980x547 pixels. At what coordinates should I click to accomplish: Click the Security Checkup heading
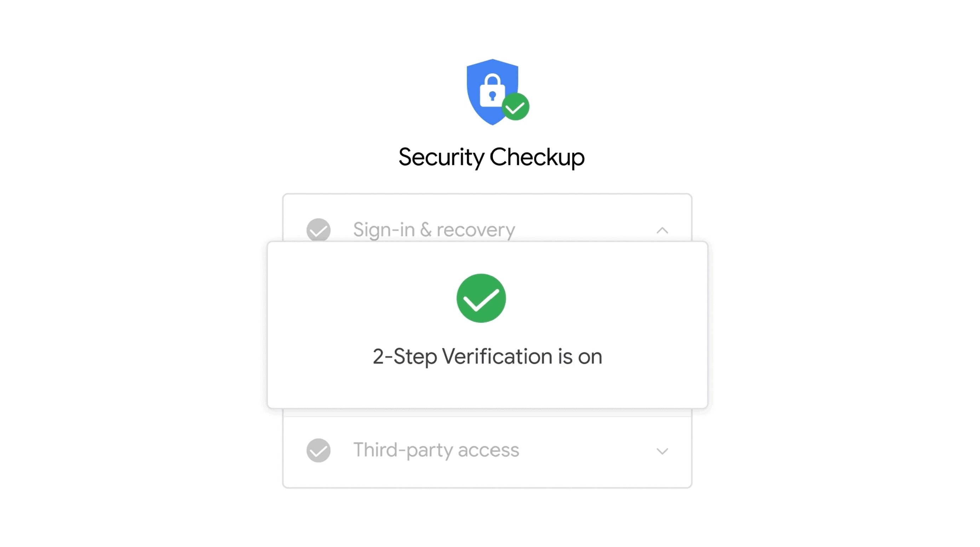point(492,157)
